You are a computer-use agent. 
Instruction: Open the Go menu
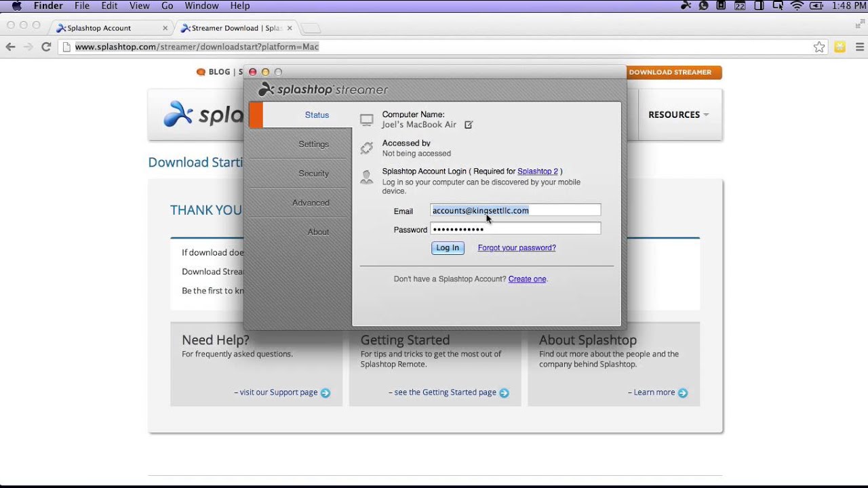coord(167,5)
